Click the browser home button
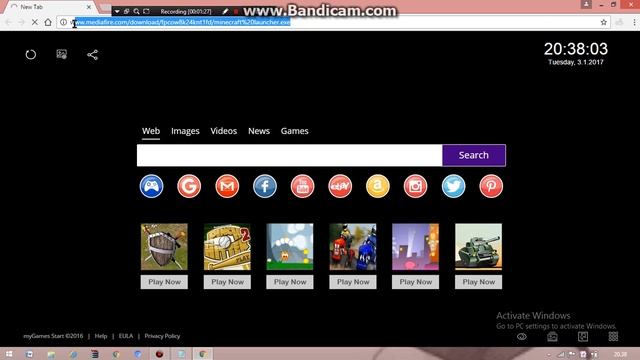Image resolution: width=640 pixels, height=360 pixels. click(x=48, y=22)
